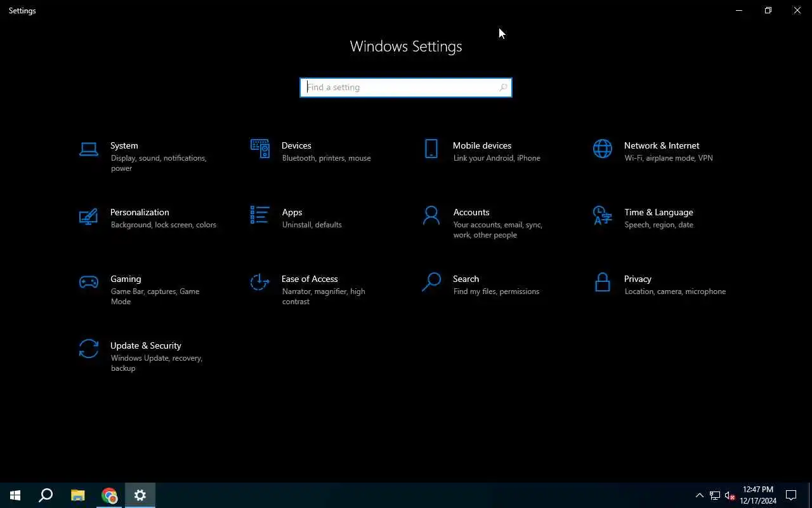Select the Time & Language icon
The width and height of the screenshot is (812, 508).
pos(603,215)
